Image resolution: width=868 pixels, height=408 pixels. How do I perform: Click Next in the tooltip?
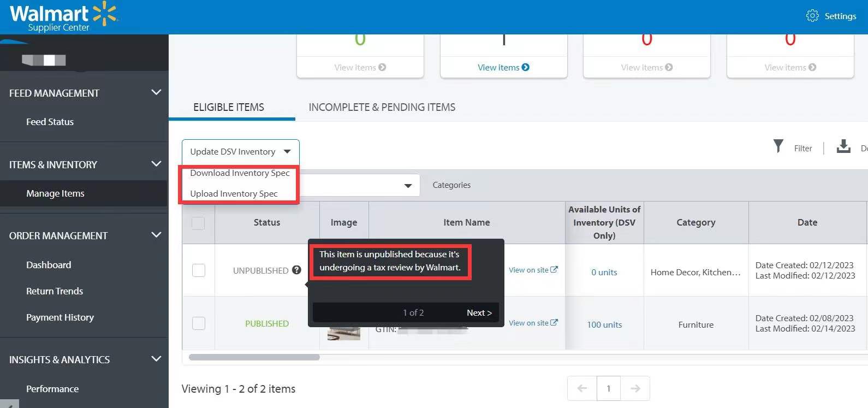point(479,313)
